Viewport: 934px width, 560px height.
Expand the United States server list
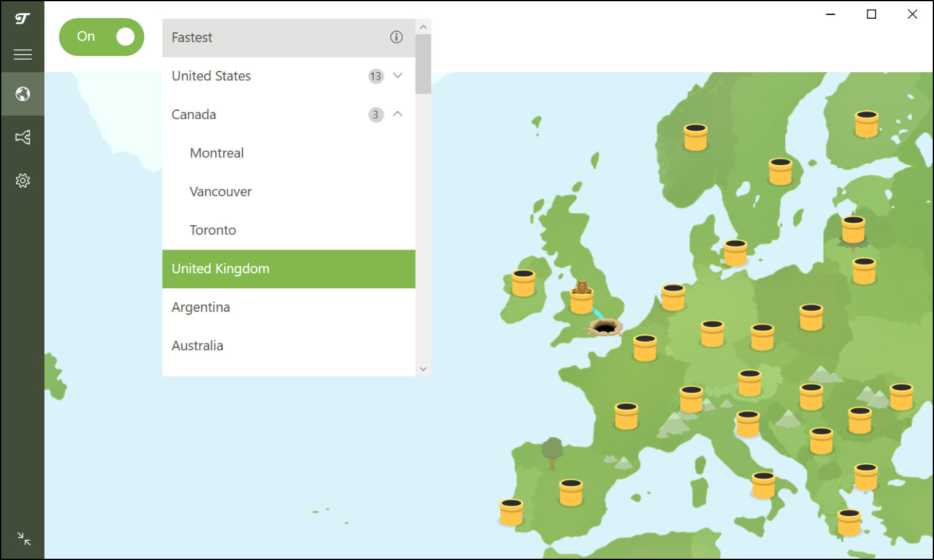[398, 76]
